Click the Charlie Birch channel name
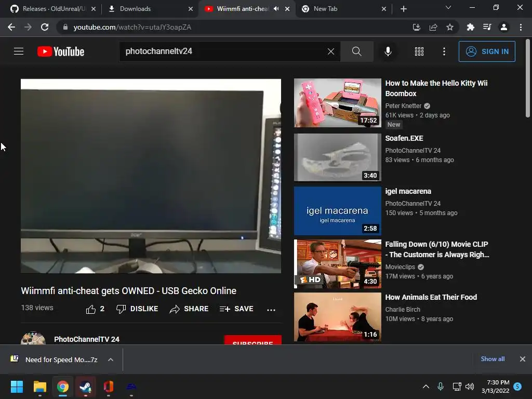Viewport: 532px width, 399px height. tap(403, 310)
